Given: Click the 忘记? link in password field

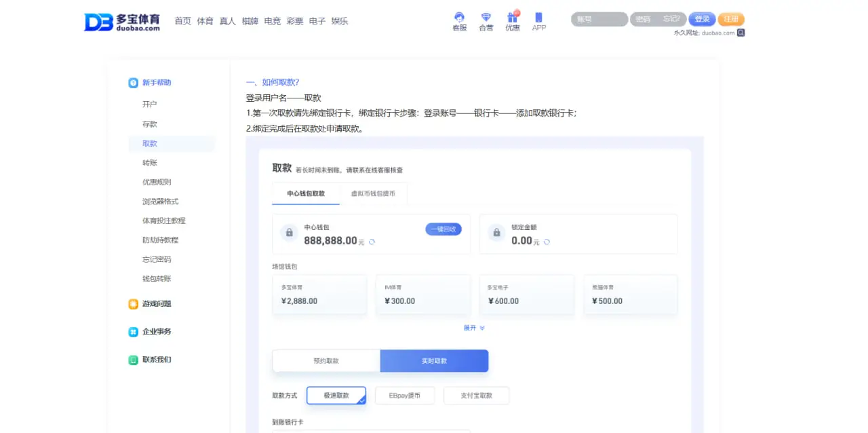Looking at the screenshot, I should pyautogui.click(x=671, y=19).
